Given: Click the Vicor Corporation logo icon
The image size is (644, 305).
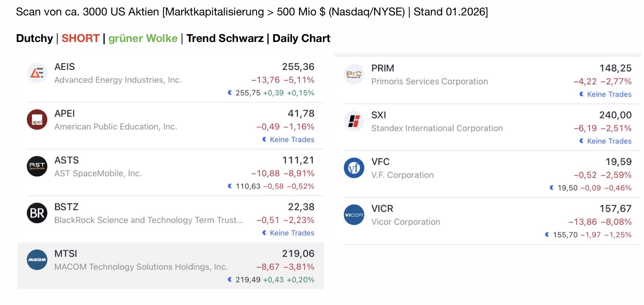Looking at the screenshot, I should [354, 215].
